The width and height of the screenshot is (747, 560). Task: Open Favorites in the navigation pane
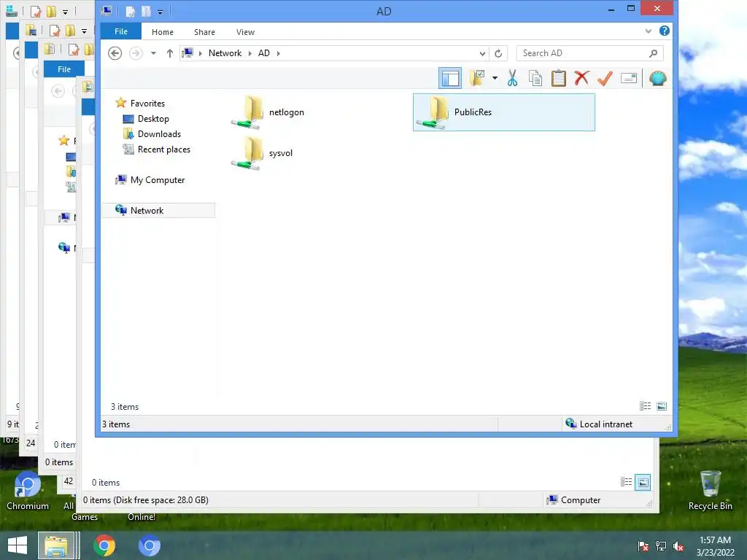tap(147, 104)
